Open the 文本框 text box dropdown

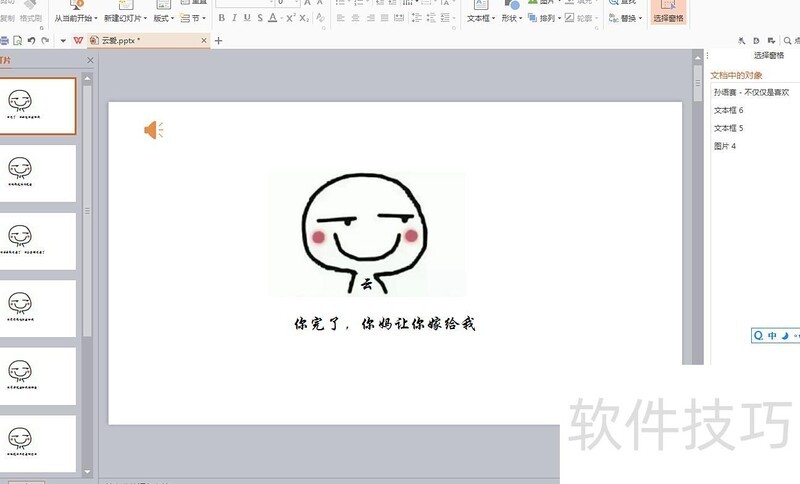coord(495,18)
